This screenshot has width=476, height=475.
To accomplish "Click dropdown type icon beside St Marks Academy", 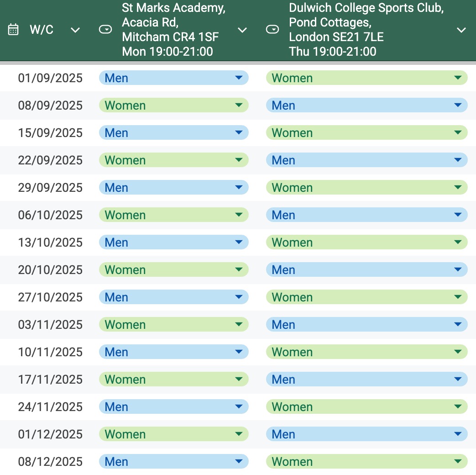I will (x=105, y=30).
